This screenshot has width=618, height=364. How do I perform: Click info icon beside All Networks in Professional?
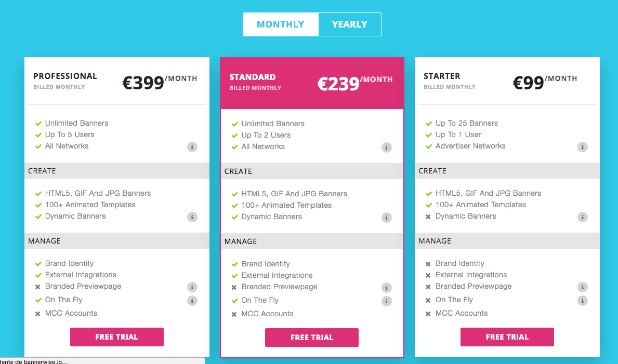point(192,147)
